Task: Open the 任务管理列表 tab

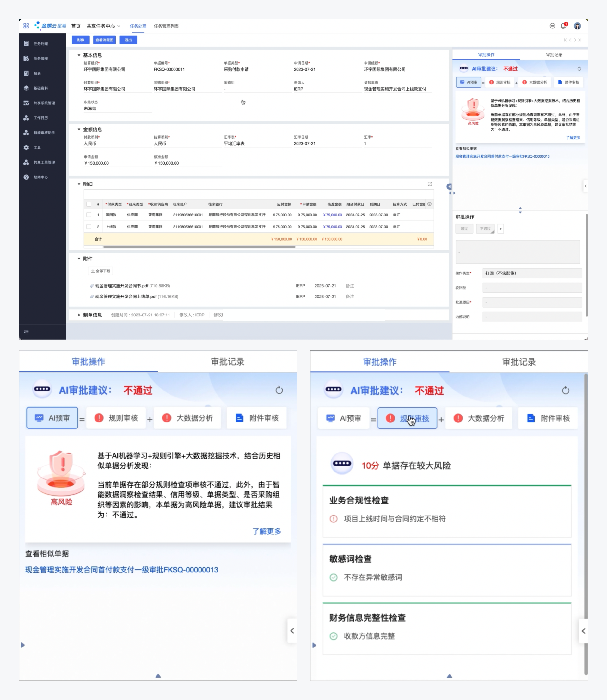Action: 166,26
